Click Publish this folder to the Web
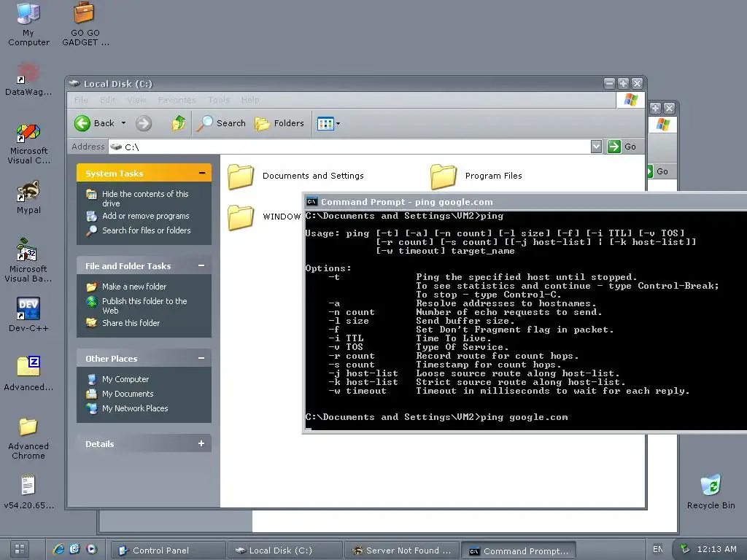 tap(144, 306)
